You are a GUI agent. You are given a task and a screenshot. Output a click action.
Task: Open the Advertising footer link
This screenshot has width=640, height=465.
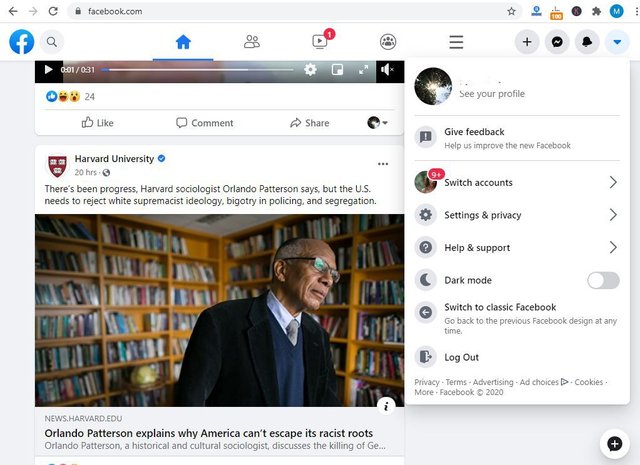(x=493, y=382)
